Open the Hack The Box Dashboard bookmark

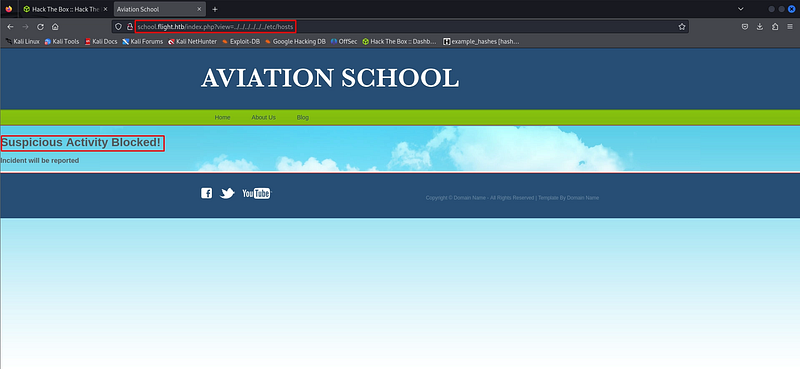[x=399, y=41]
